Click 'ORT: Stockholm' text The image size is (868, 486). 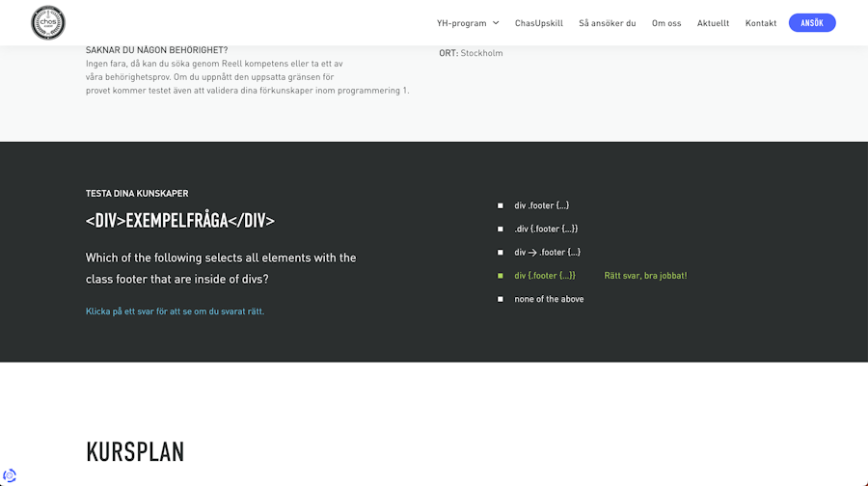click(471, 53)
